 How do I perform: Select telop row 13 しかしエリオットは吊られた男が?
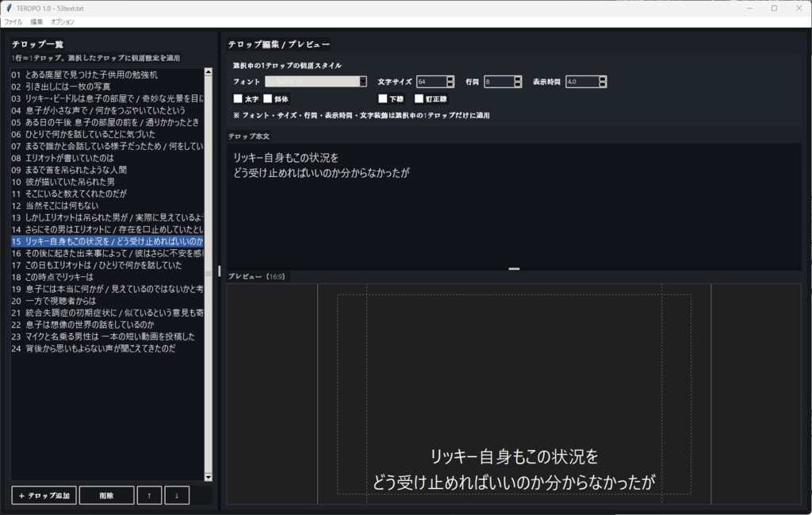point(107,217)
